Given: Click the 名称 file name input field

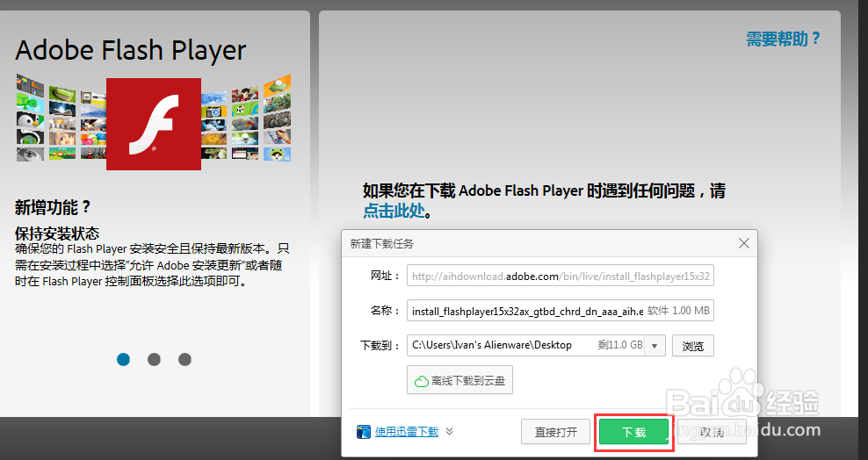Looking at the screenshot, I should click(561, 311).
